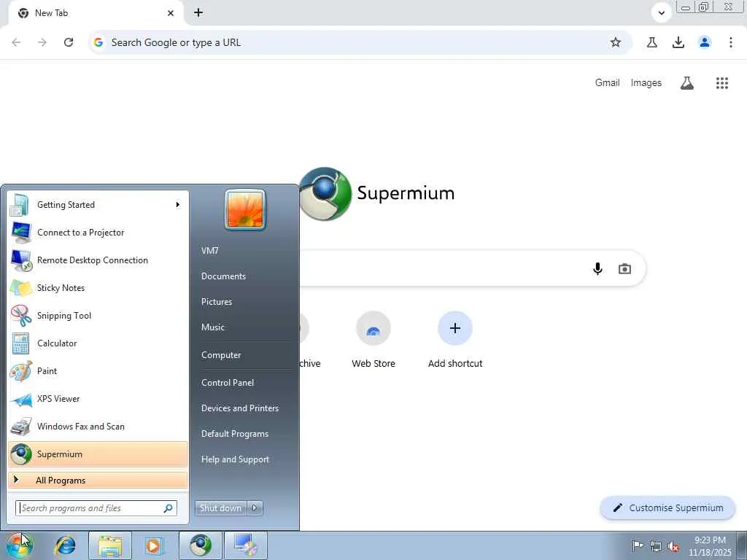Click the XPS Viewer paper plane icon
Image resolution: width=747 pixels, height=560 pixels.
tap(21, 399)
